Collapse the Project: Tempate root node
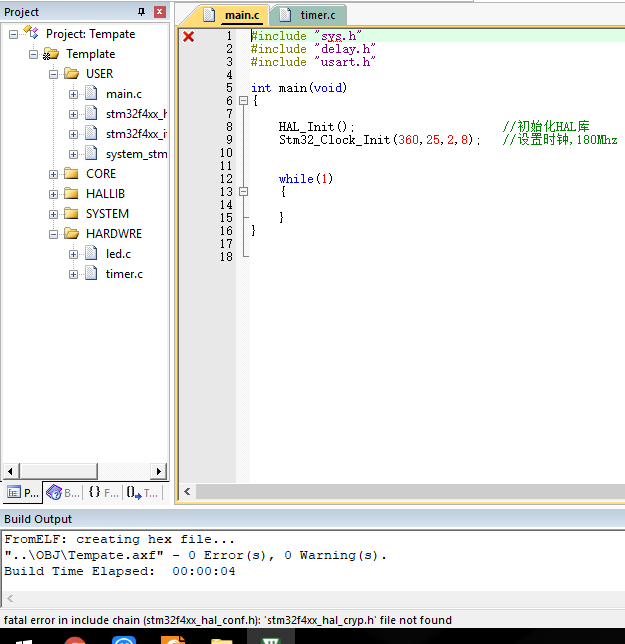Viewport: 625px width, 644px height. (14, 34)
